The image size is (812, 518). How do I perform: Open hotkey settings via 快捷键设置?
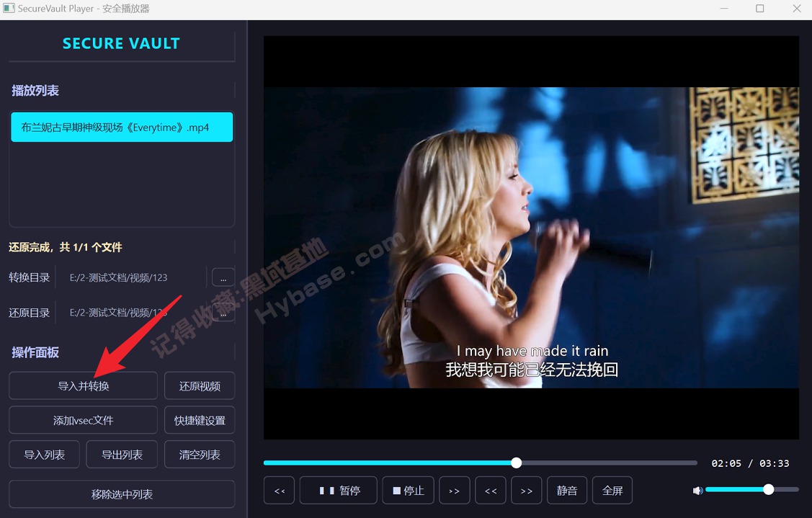[200, 419]
